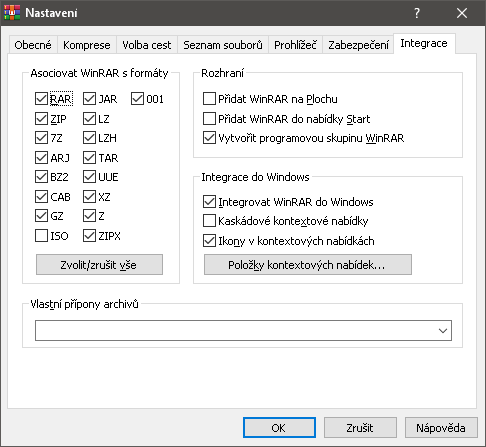Uncheck CAB format association
This screenshot has width=486, height=447.
pos(41,197)
